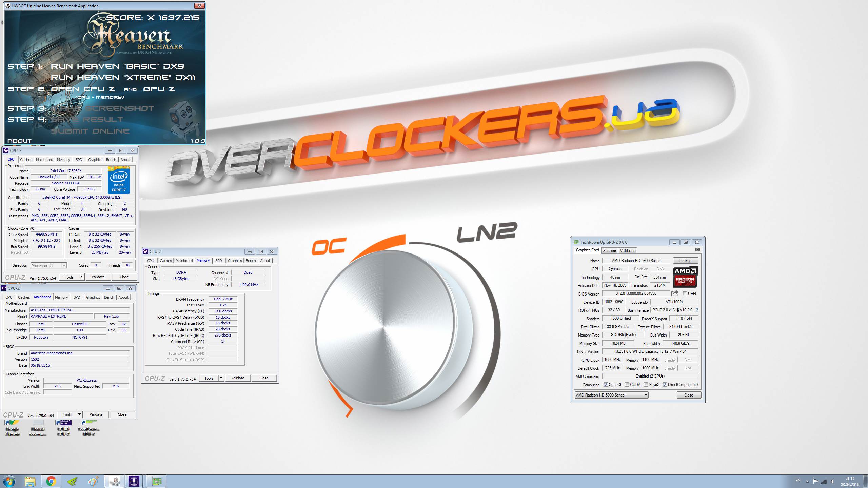This screenshot has width=868, height=488.
Task: Click the Intel inside Core i7 logo
Action: pyautogui.click(x=119, y=180)
